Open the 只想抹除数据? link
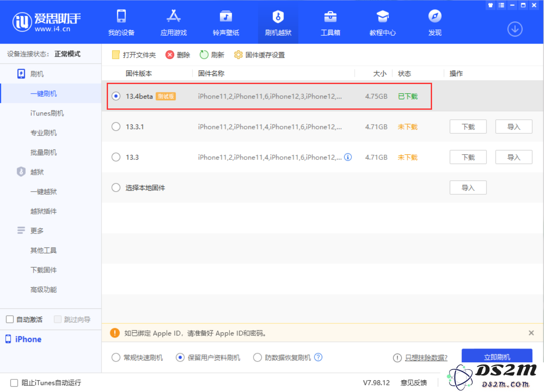544x392 pixels. pyautogui.click(x=426, y=358)
